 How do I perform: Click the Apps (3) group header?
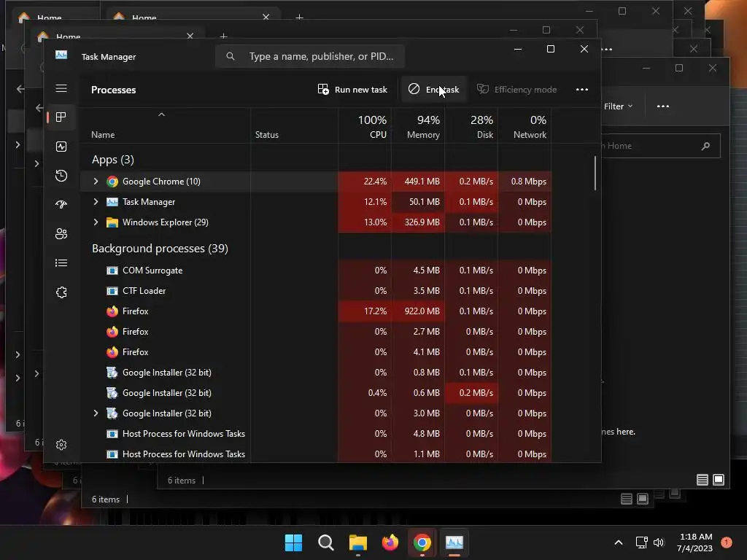point(113,160)
